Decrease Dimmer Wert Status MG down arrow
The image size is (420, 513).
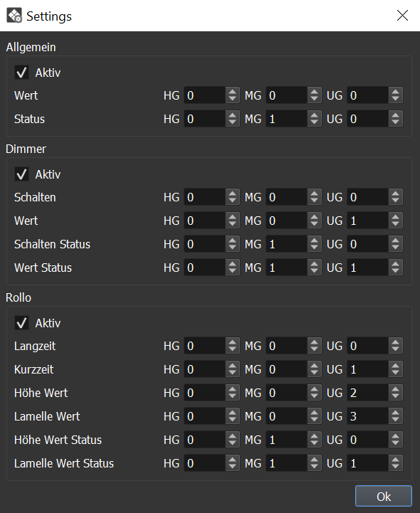pyautogui.click(x=314, y=272)
